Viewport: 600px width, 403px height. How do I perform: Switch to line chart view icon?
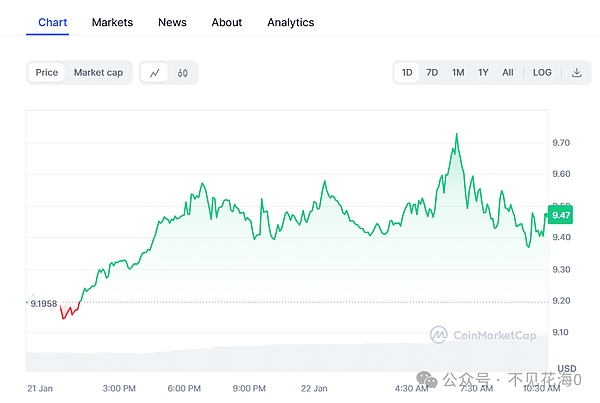155,73
